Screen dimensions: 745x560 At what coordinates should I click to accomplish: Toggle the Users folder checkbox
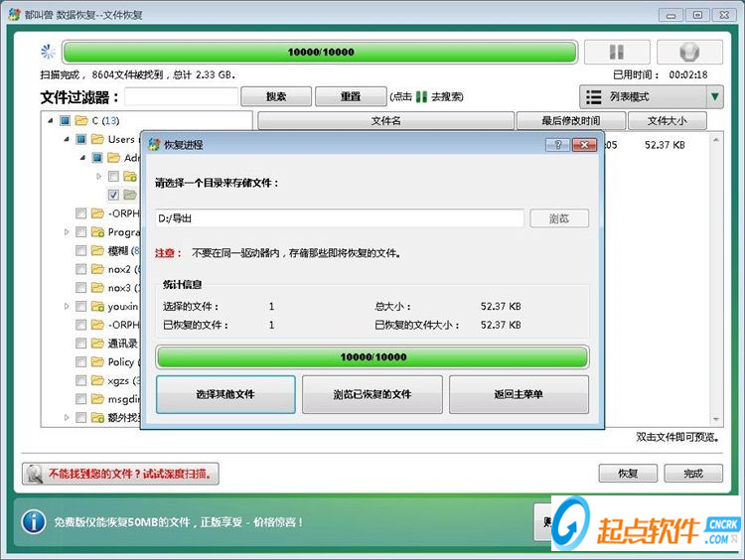pos(81,139)
